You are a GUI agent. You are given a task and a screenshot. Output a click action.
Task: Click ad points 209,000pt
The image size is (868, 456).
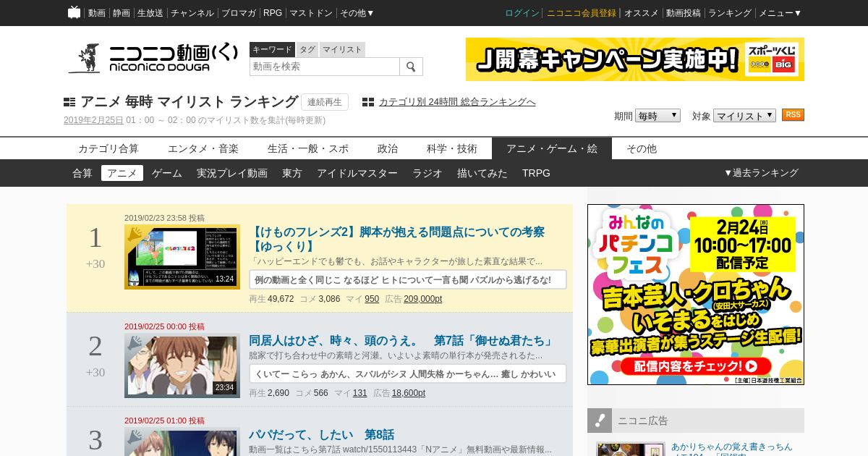[x=423, y=299]
